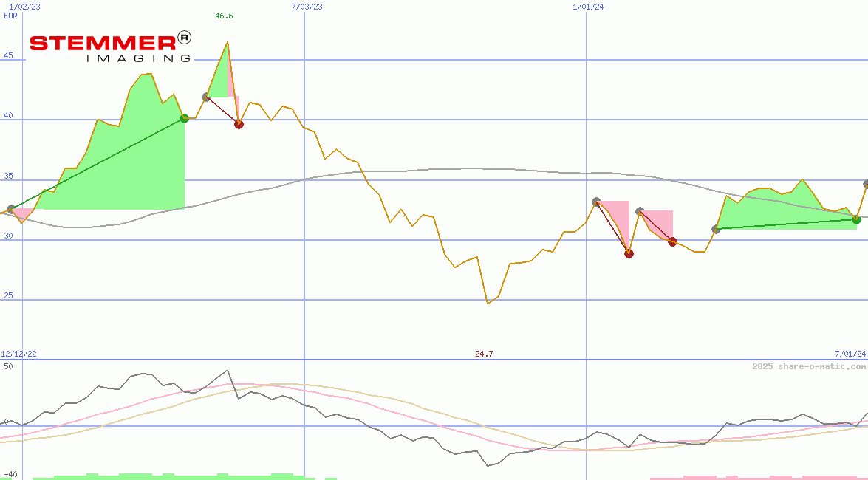Click the 24.7 low price label
868x480 pixels.
pyautogui.click(x=484, y=354)
